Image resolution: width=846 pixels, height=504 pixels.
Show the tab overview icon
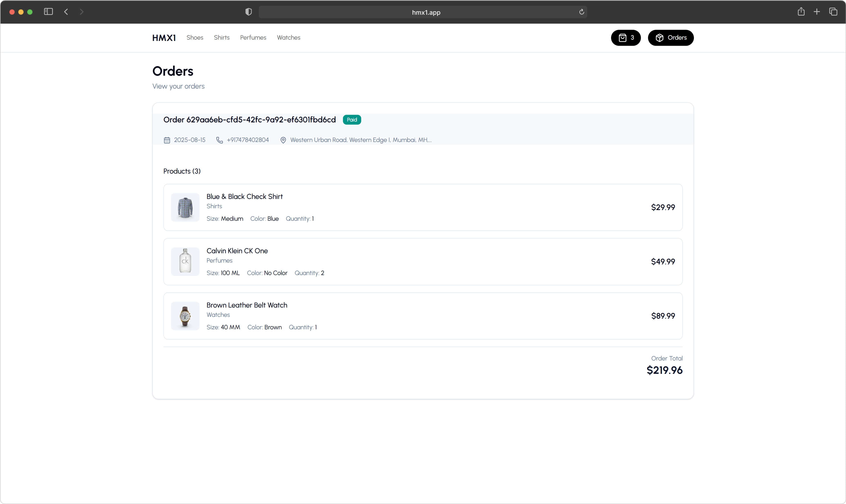pyautogui.click(x=833, y=12)
